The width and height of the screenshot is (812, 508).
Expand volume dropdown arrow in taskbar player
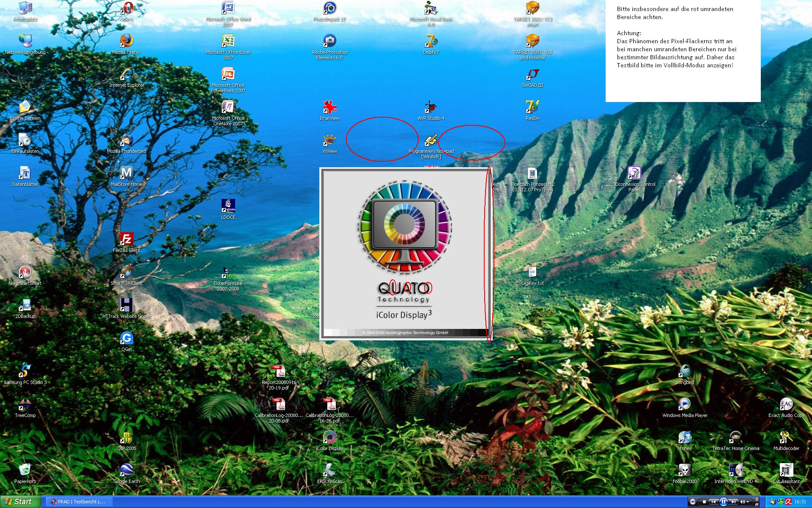tap(748, 502)
